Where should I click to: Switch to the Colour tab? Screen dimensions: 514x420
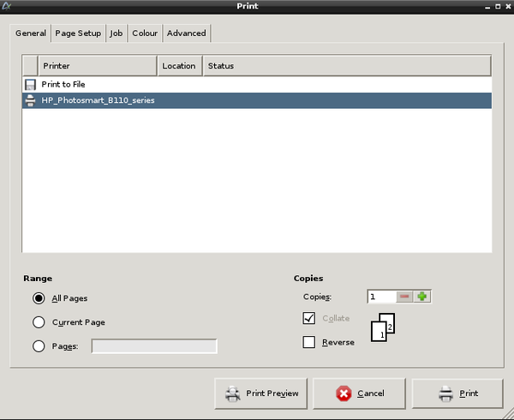(x=145, y=33)
